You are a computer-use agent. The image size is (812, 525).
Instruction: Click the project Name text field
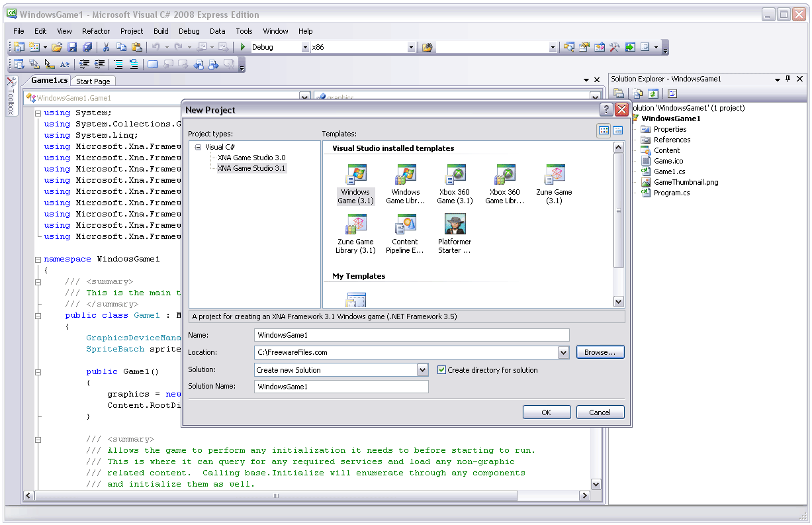[x=412, y=335]
